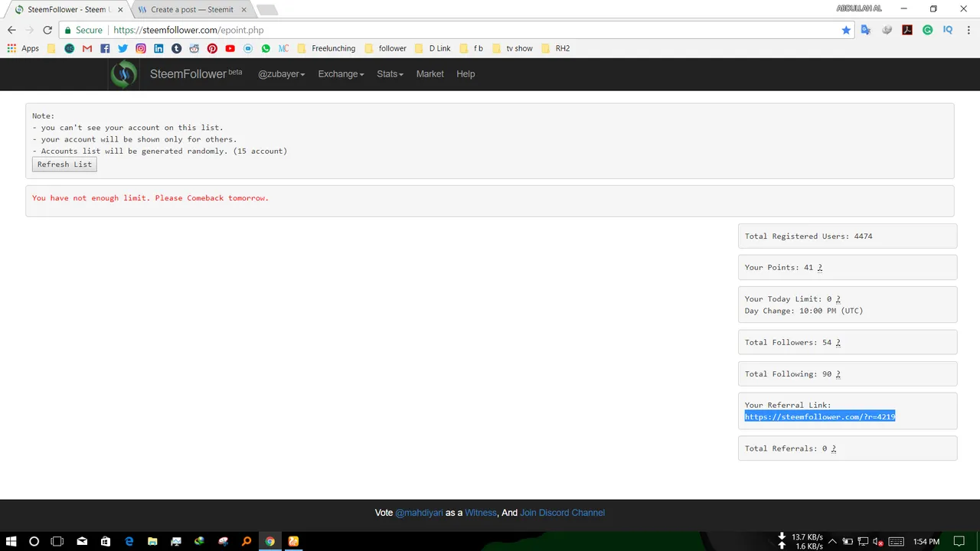This screenshot has height=551, width=980.
Task: Open the f b bookmarks folder
Action: [471, 48]
